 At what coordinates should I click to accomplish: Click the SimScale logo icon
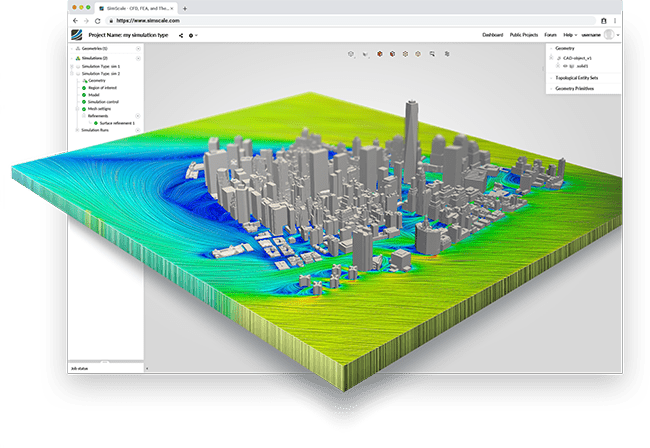(x=77, y=35)
